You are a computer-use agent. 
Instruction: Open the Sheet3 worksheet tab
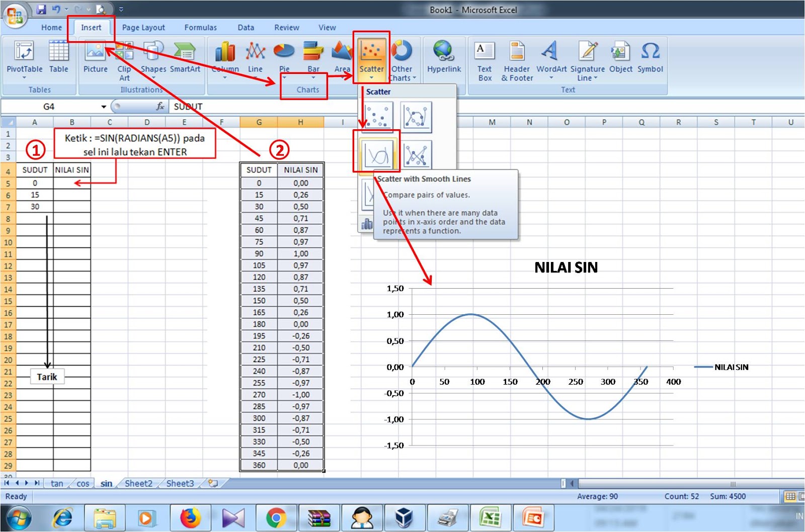tap(180, 483)
